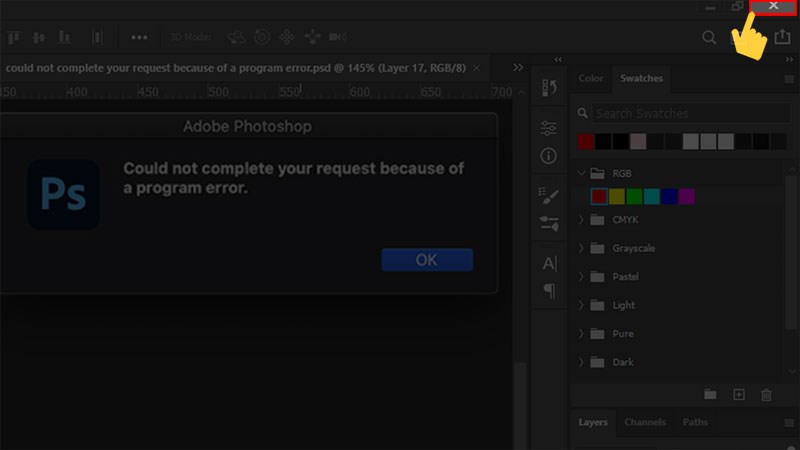800x450 pixels.
Task: Click the Distribute horizontally icon
Action: 97,37
